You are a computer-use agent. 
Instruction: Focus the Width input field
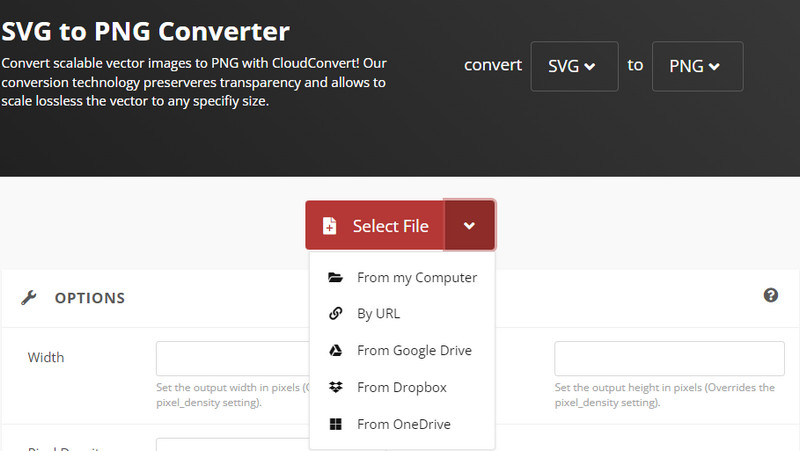point(232,358)
